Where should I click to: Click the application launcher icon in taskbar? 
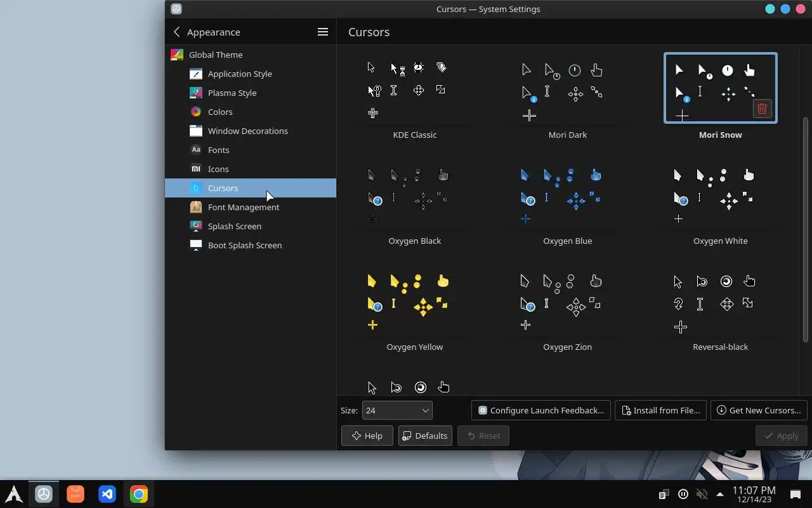14,494
